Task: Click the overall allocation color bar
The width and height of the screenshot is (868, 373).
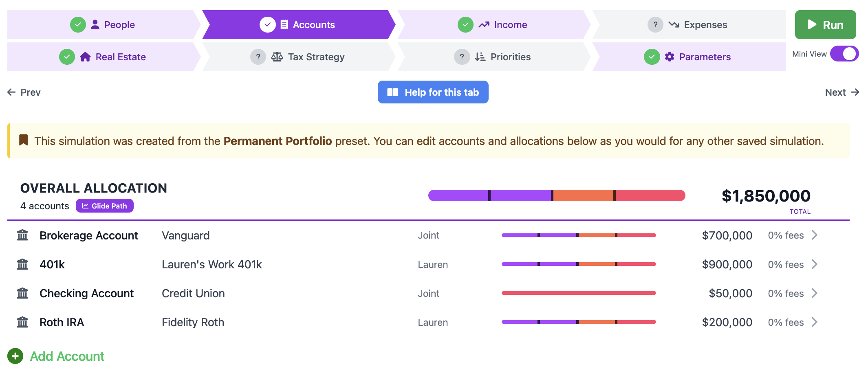Action: [x=557, y=195]
